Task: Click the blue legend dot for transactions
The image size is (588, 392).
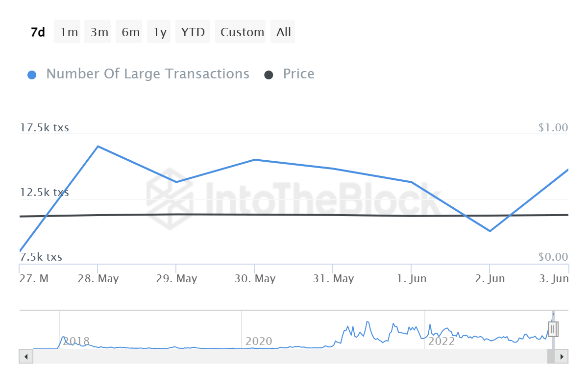Action: tap(32, 75)
